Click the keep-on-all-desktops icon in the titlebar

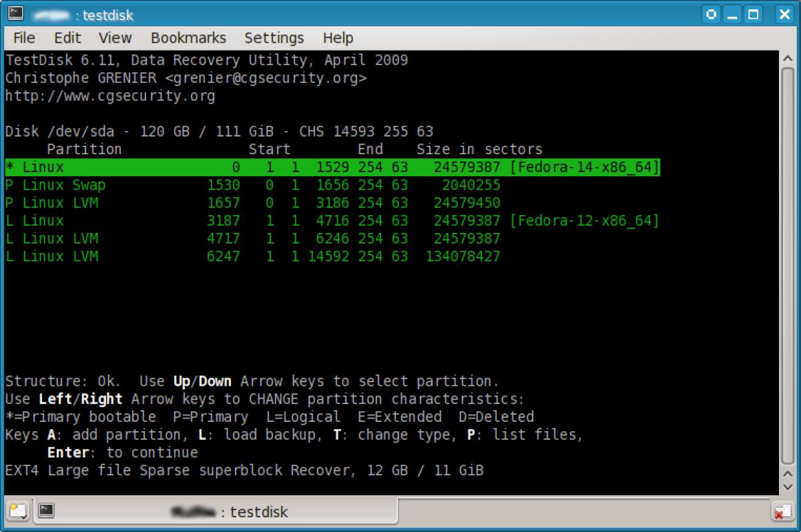coord(712,15)
